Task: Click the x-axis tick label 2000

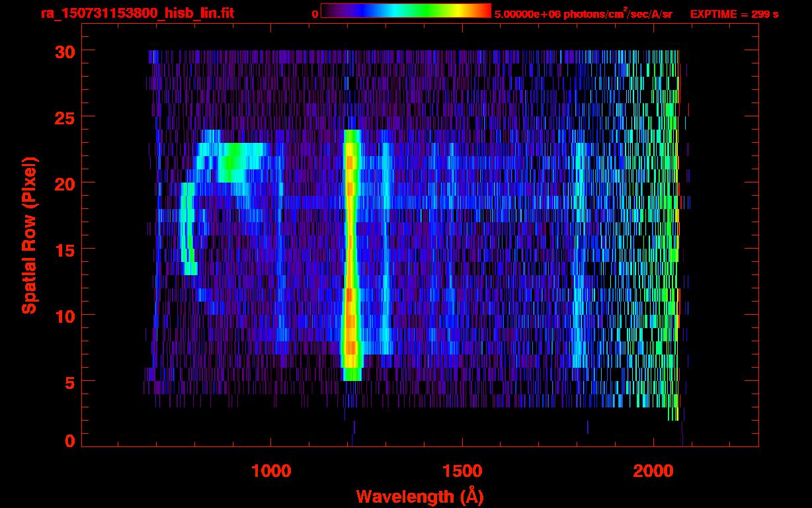Action: coord(653,471)
